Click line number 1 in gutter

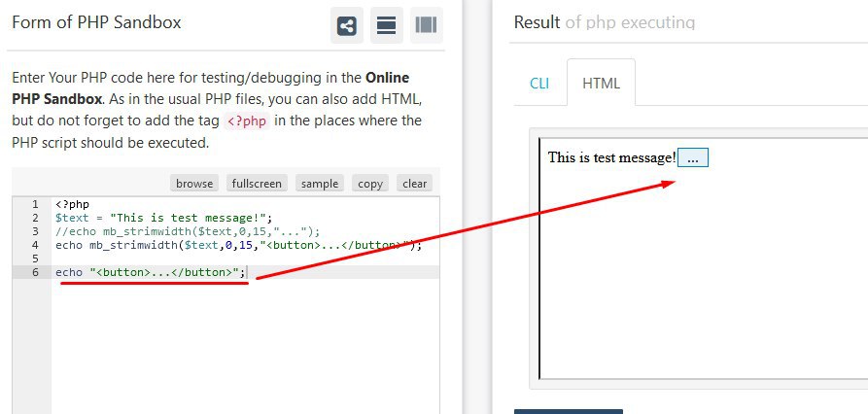click(x=35, y=204)
